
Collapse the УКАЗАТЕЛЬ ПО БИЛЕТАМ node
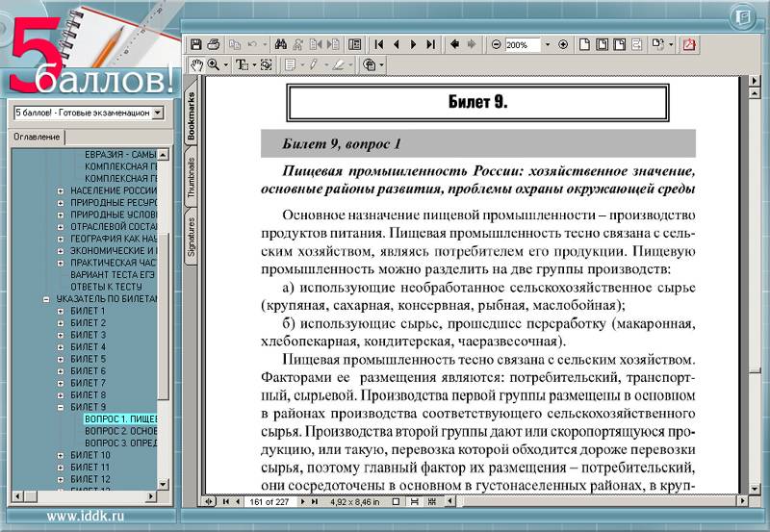[x=46, y=299]
